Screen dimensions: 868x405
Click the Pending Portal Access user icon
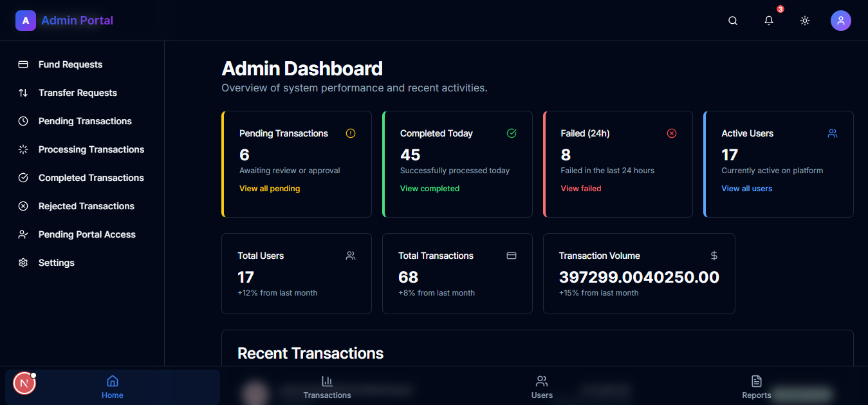click(x=23, y=234)
